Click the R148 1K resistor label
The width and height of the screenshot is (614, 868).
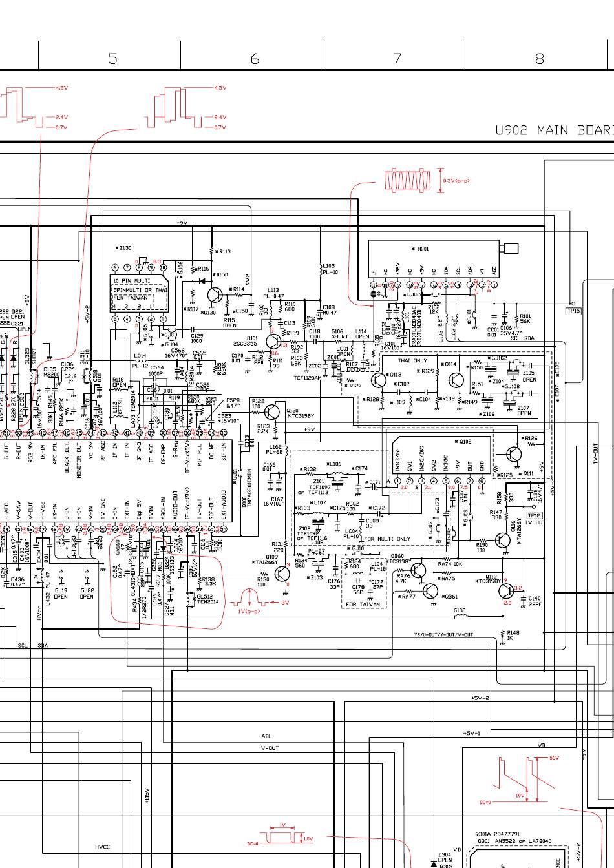(x=513, y=635)
